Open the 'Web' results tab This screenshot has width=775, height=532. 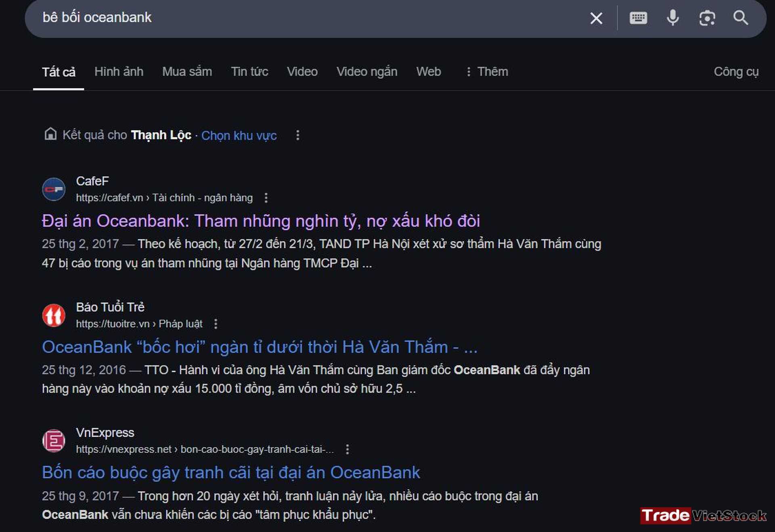(x=429, y=72)
